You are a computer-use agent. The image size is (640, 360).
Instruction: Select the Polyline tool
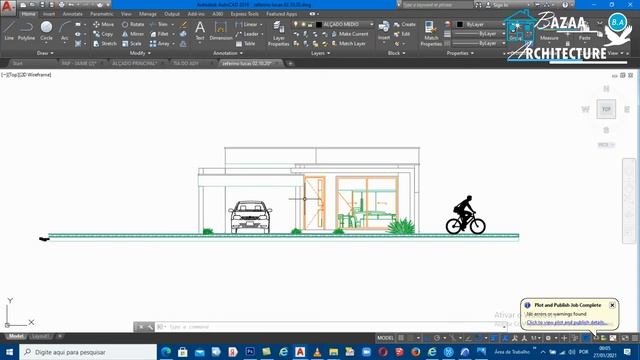click(x=26, y=31)
